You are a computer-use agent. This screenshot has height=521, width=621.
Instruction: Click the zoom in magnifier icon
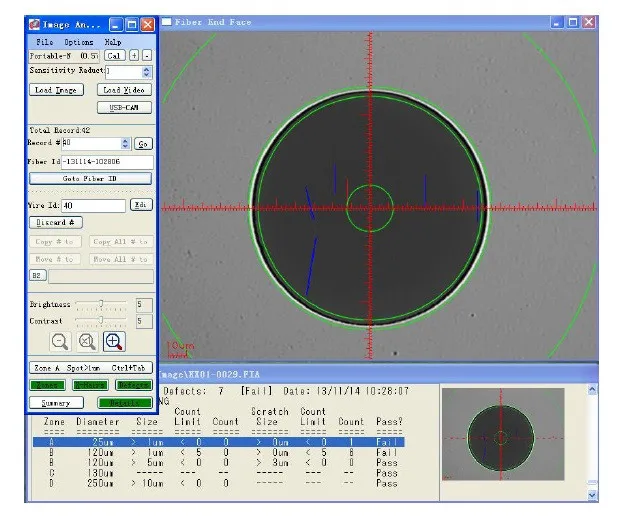click(x=114, y=341)
